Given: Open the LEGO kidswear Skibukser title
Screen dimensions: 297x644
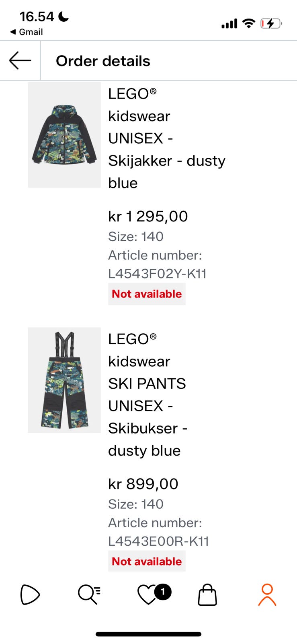Looking at the screenshot, I should (147, 394).
